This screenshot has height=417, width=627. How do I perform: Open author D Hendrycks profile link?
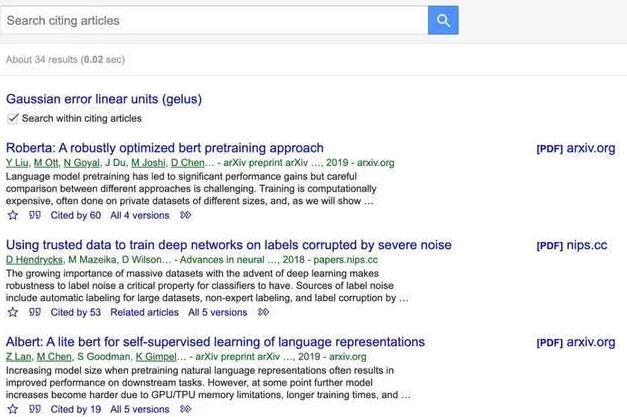(x=34, y=260)
